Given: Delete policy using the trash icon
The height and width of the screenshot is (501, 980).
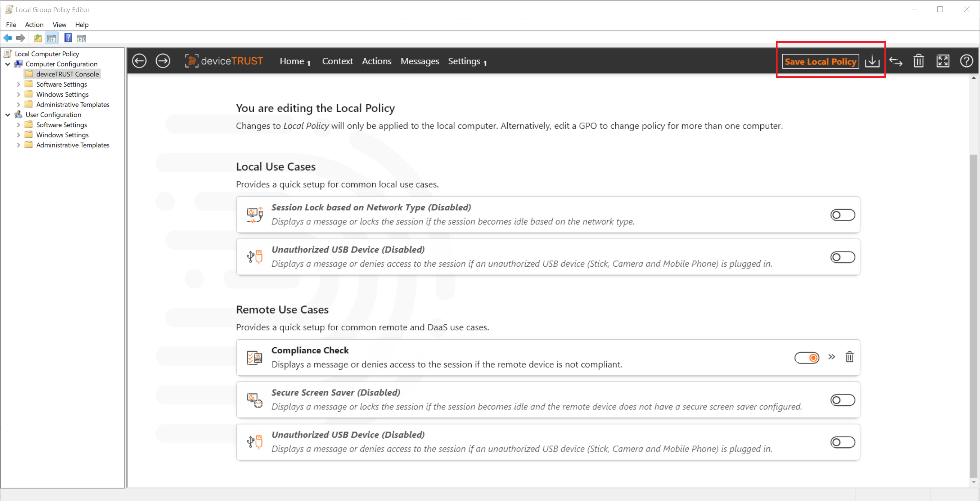Looking at the screenshot, I should 919,61.
